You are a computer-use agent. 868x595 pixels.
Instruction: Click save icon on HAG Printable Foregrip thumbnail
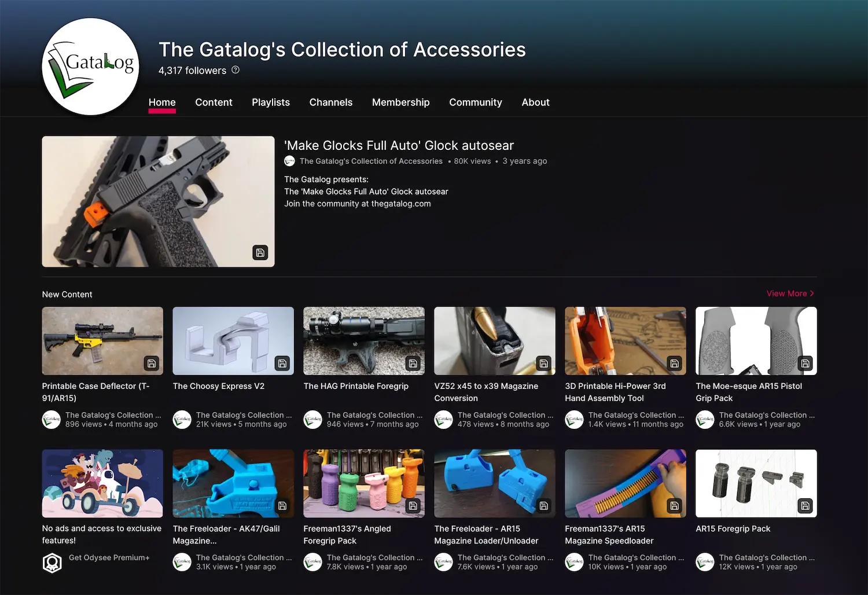(x=413, y=363)
